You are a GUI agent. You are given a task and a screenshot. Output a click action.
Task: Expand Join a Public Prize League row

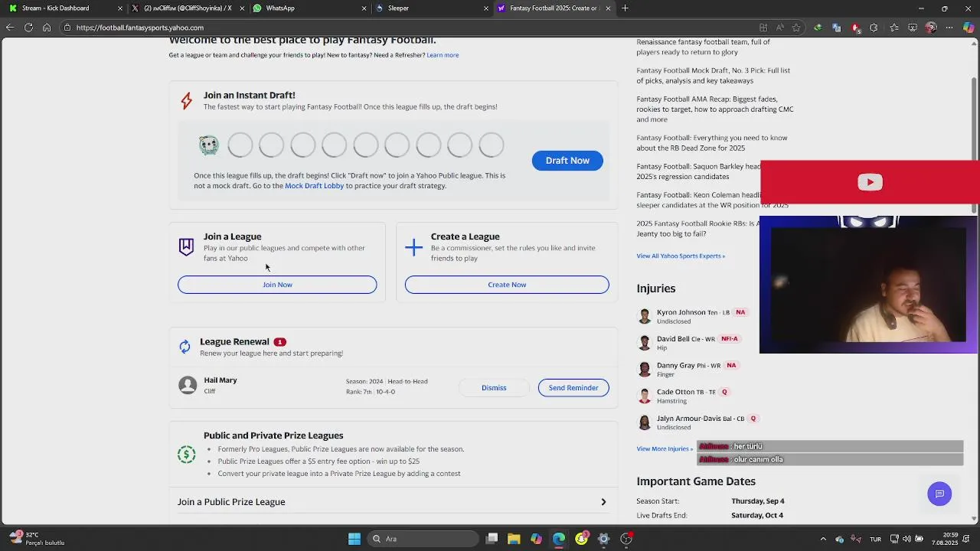click(393, 502)
